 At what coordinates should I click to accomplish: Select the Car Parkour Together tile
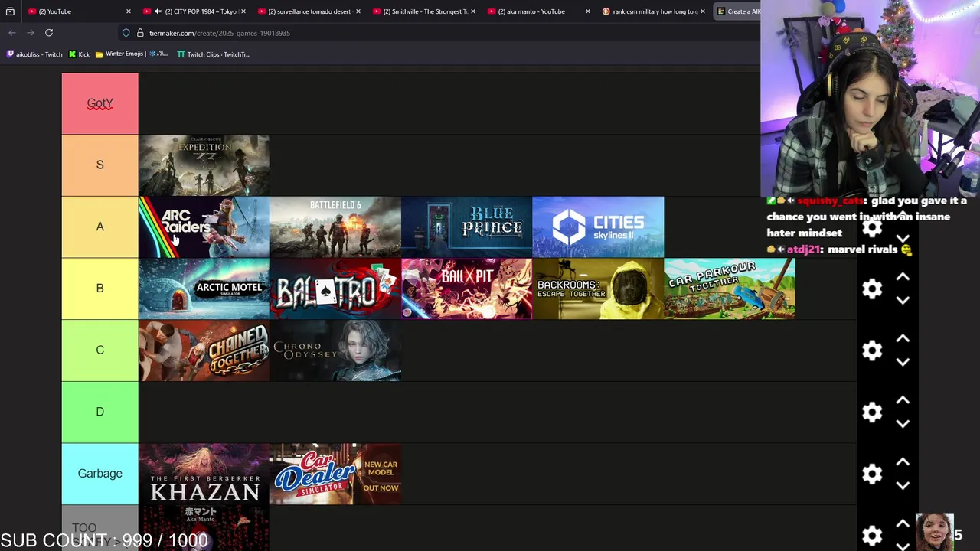pyautogui.click(x=730, y=289)
